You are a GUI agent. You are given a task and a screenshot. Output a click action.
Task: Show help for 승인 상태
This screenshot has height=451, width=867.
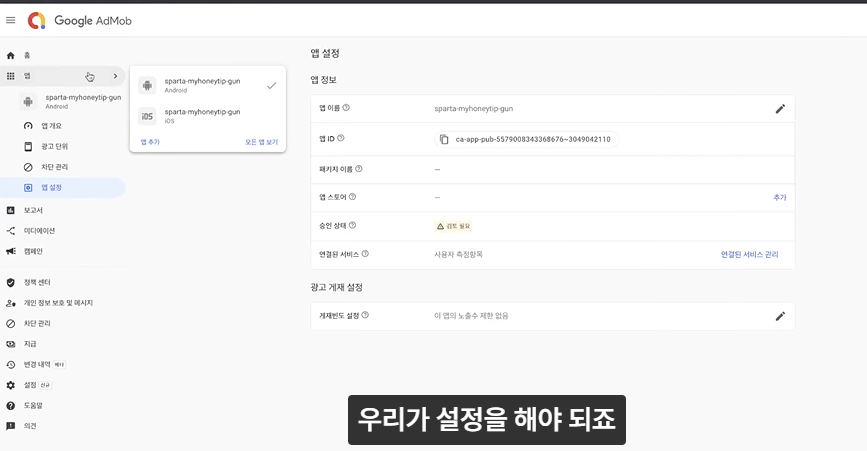353,225
